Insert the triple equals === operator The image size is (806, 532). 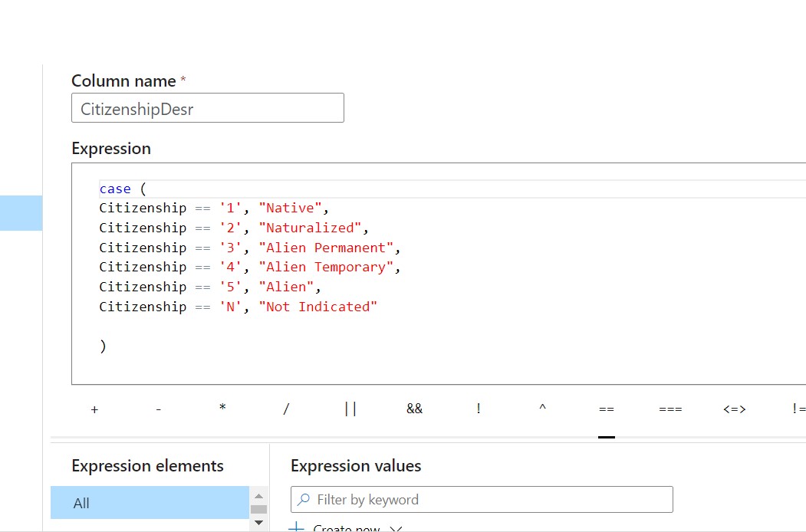tap(670, 409)
